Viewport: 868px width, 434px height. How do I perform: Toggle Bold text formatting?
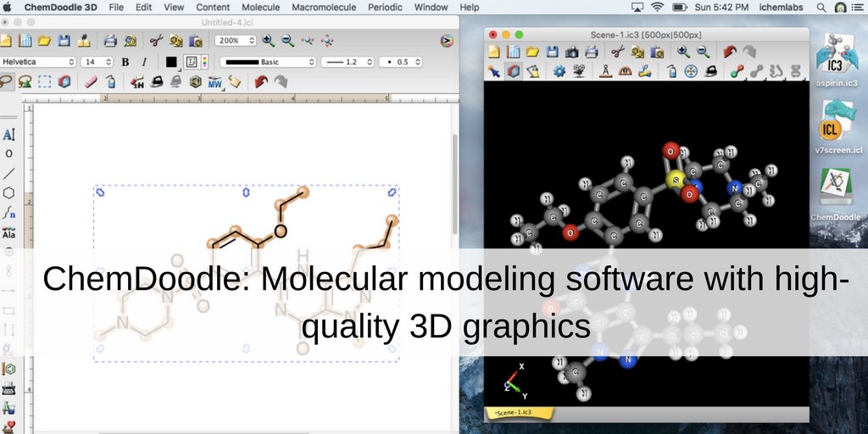tap(125, 62)
